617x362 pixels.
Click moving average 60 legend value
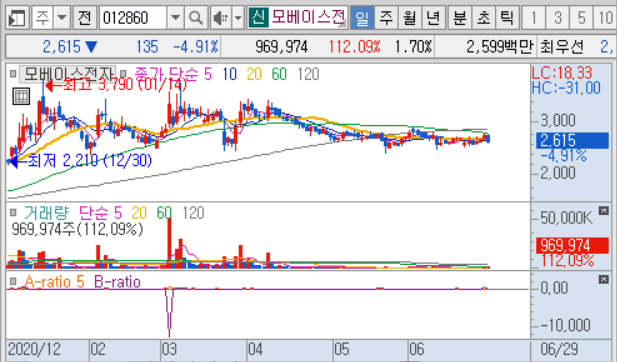point(279,74)
